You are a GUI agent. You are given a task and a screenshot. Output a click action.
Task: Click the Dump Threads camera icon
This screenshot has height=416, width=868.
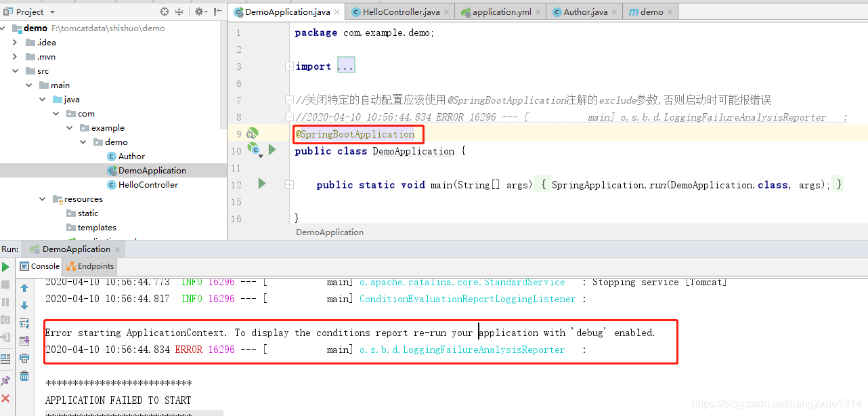point(6,320)
